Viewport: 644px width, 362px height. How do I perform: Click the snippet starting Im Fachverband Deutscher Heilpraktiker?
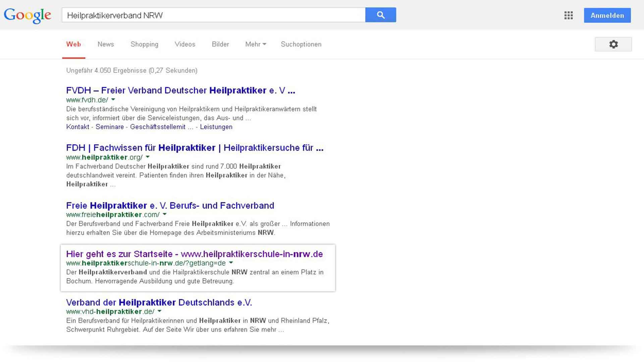click(x=176, y=175)
